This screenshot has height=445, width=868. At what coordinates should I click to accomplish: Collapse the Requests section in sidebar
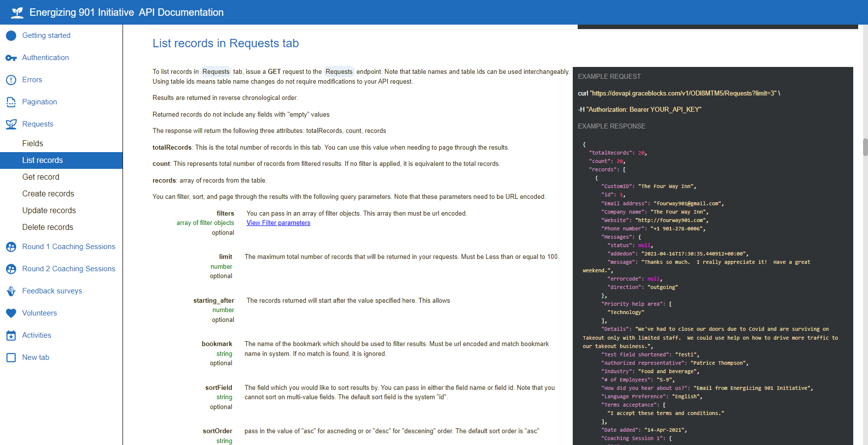tap(37, 124)
